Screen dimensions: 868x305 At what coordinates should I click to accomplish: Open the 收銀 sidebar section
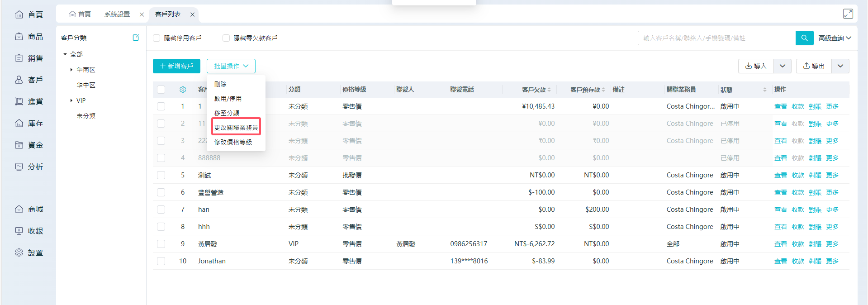coord(29,231)
